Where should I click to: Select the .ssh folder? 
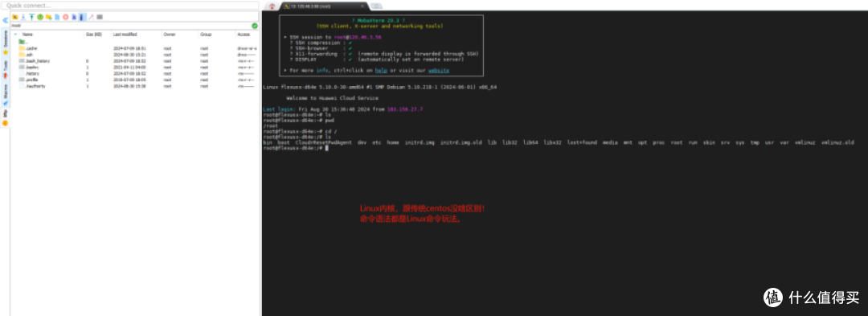pos(26,55)
